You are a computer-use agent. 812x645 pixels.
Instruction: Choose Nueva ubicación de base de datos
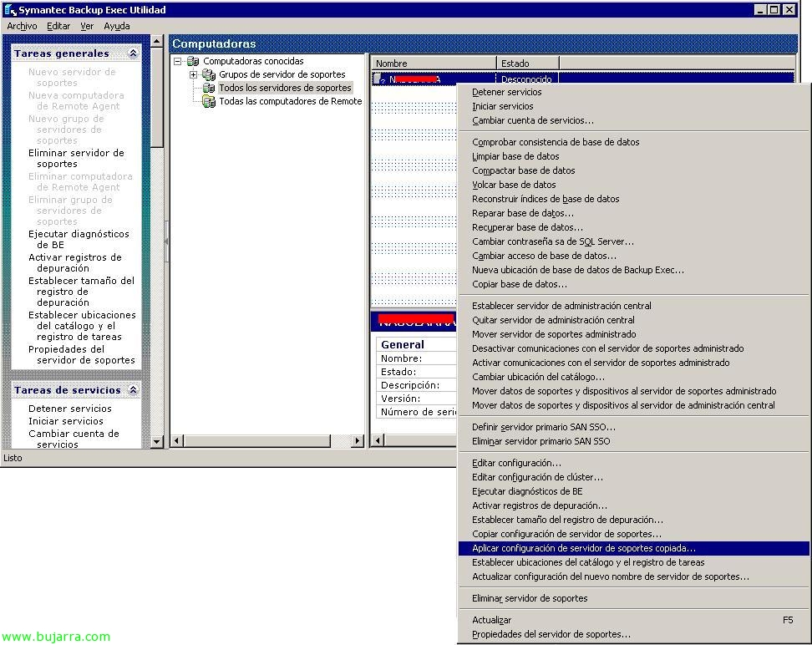point(634,270)
